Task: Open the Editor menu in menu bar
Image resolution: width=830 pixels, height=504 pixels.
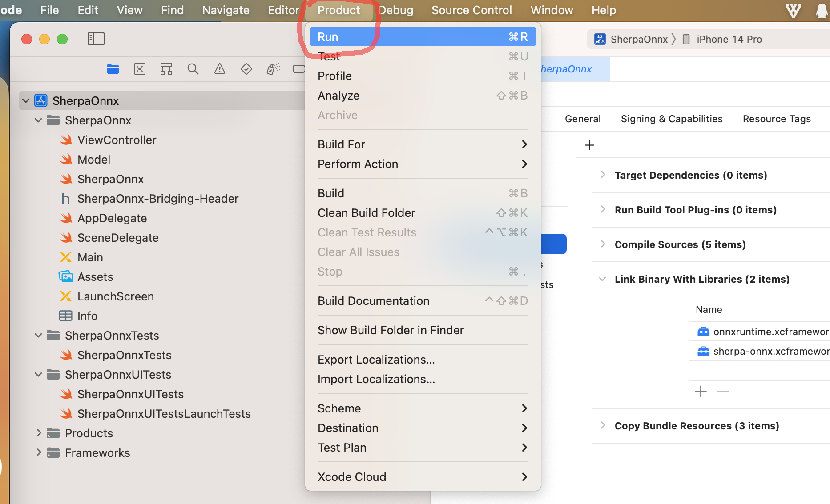Action: (283, 10)
